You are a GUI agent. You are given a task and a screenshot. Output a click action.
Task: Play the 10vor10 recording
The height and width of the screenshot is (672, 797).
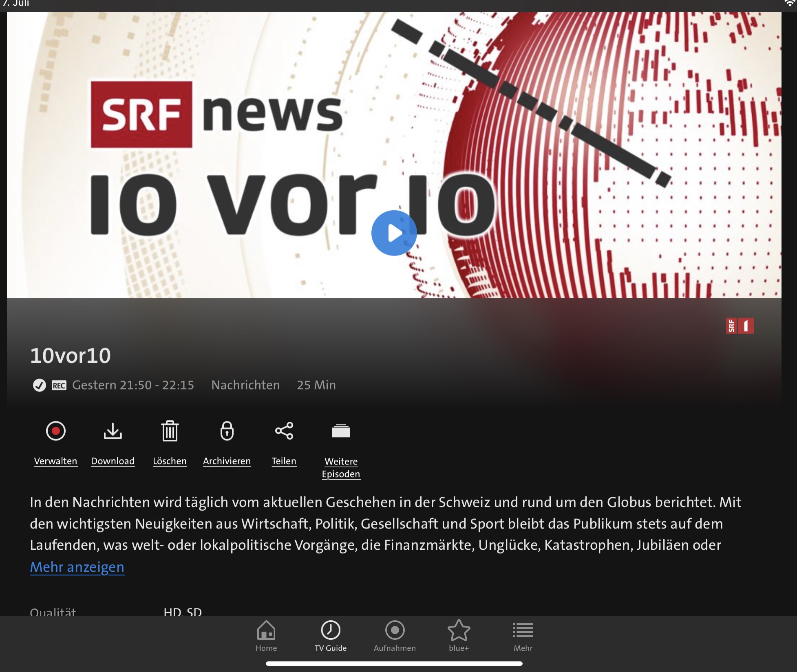pos(394,233)
